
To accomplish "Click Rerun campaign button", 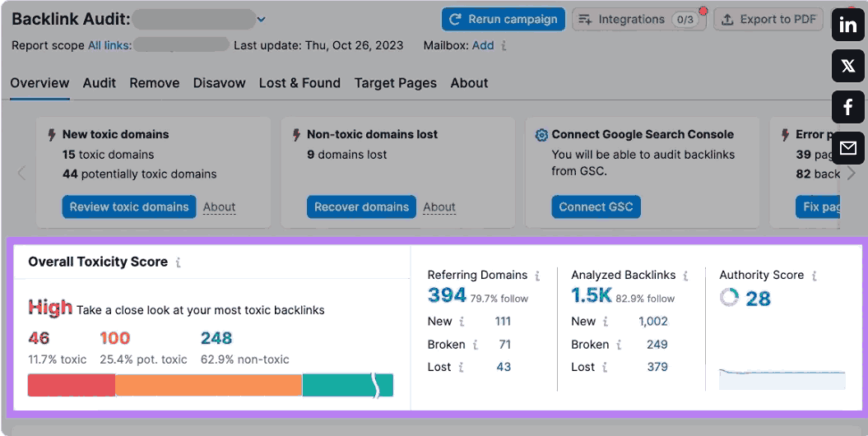I will 504,20.
